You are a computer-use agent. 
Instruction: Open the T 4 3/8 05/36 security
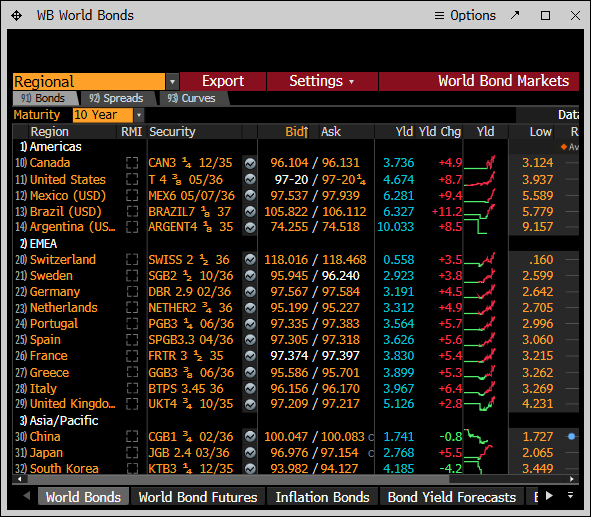coord(185,180)
